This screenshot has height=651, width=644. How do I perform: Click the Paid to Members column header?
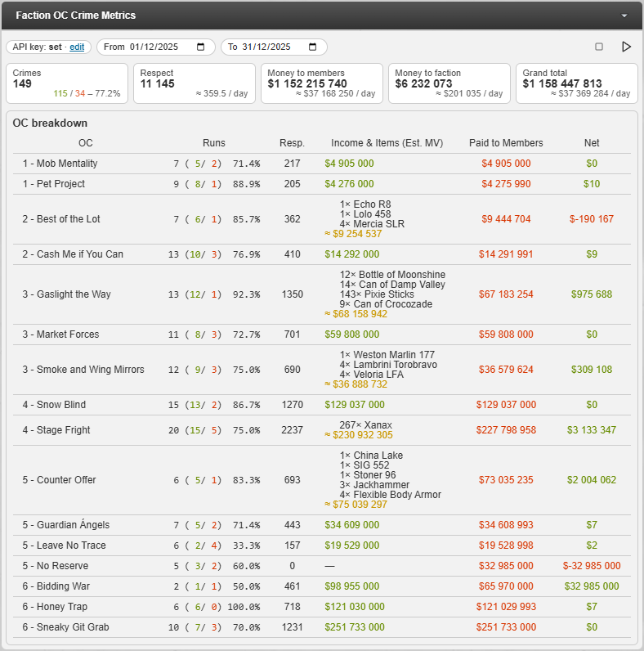(506, 143)
